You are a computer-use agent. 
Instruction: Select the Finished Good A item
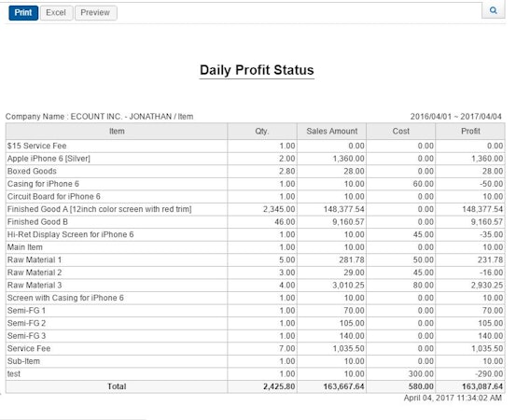pyautogui.click(x=100, y=209)
